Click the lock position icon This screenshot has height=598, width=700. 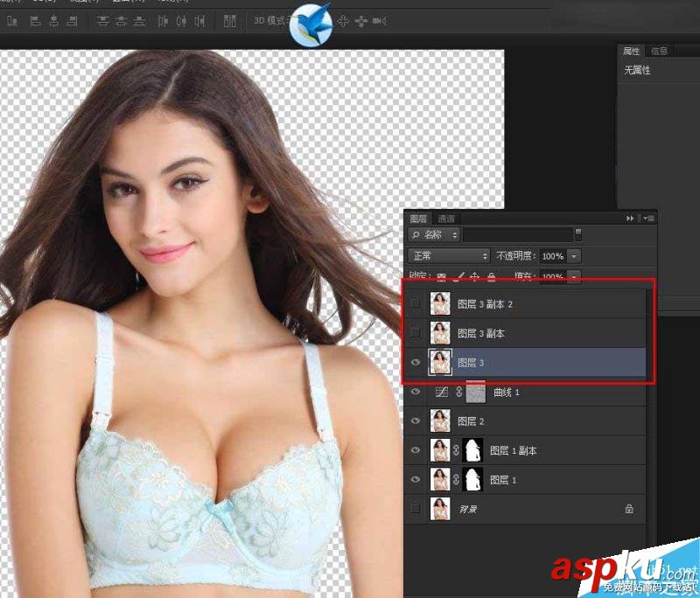pos(474,278)
